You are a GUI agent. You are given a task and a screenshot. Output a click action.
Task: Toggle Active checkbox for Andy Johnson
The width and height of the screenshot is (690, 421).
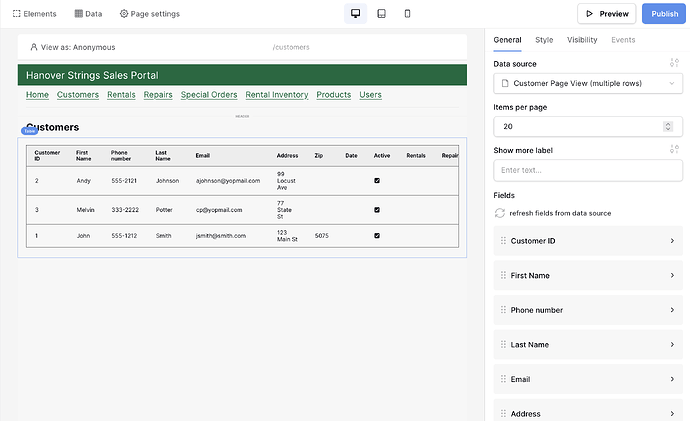(x=377, y=180)
